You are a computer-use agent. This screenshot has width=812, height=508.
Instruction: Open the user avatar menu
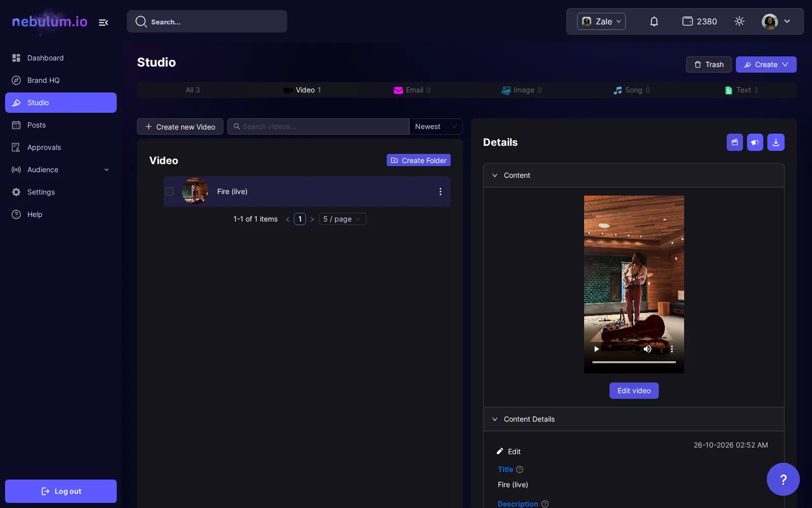point(776,21)
